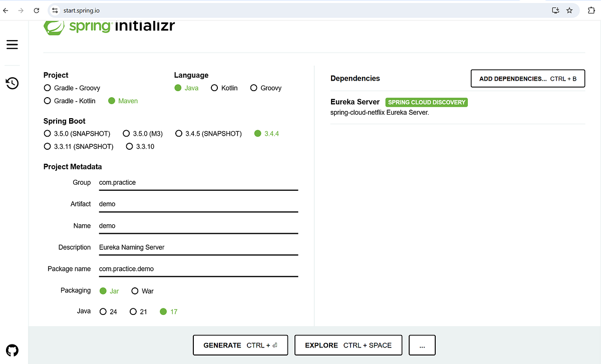This screenshot has width=601, height=364.
Task: Click spring-cloud-netflix Eureka Server description
Action: pyautogui.click(x=380, y=112)
